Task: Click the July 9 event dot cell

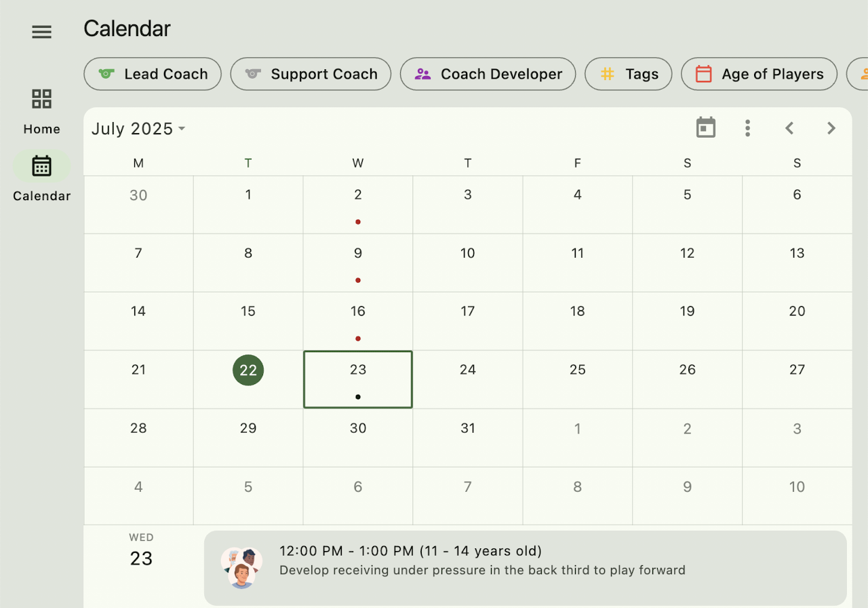Action: tap(358, 263)
